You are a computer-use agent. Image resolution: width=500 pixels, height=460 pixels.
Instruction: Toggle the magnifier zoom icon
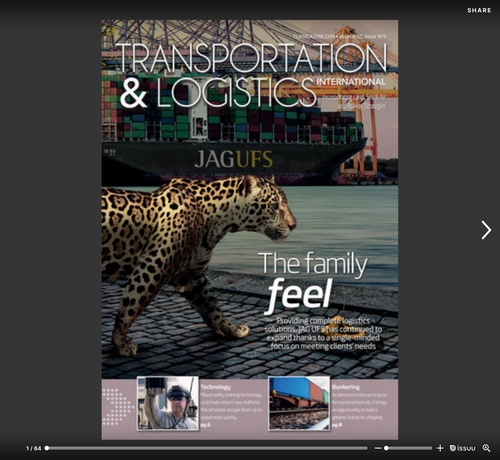click(x=486, y=448)
